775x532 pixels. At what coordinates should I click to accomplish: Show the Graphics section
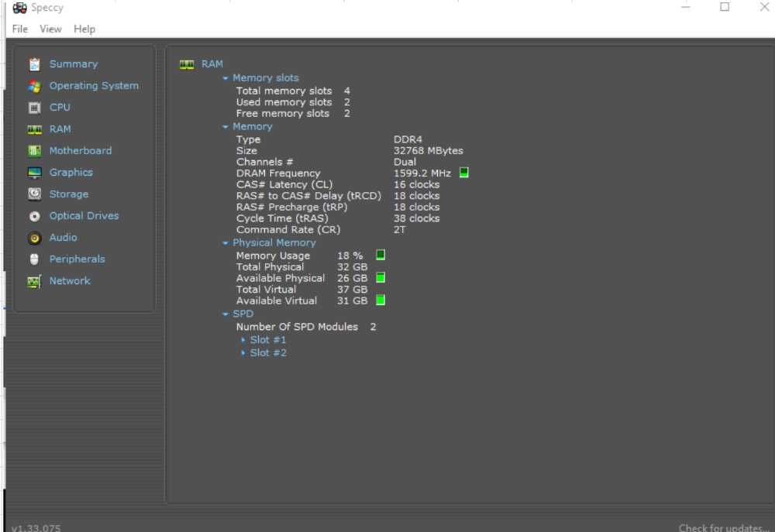pyautogui.click(x=71, y=173)
